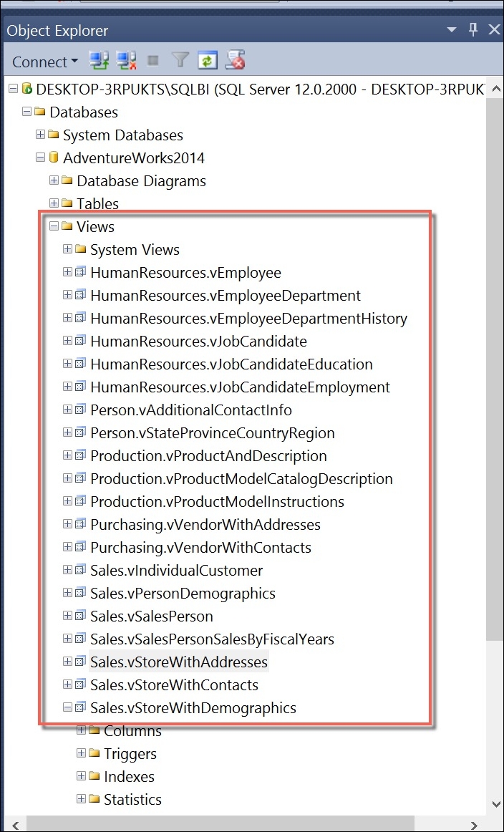Select Person.vStateProvinceCountryRegion
Viewport: 504px width, 832px height.
pos(213,433)
